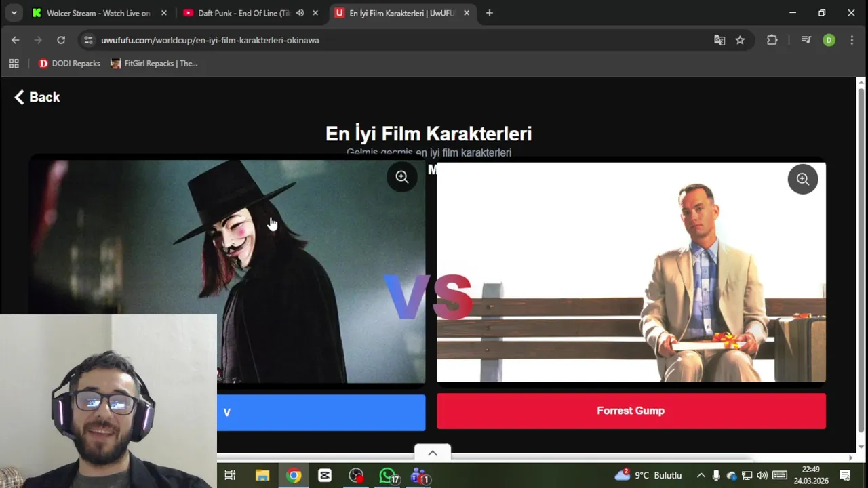Open the clock showing 22:49
The height and width of the screenshot is (488, 868).
(811, 475)
